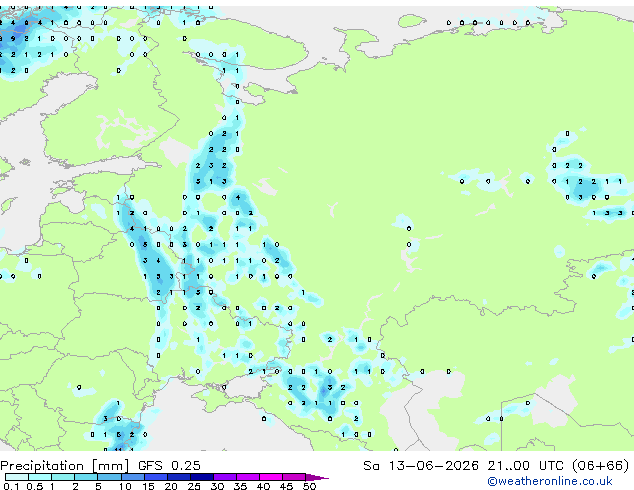Pick the 45–50 mm legend swatch
Screen dimensions: 634x490
(294, 477)
